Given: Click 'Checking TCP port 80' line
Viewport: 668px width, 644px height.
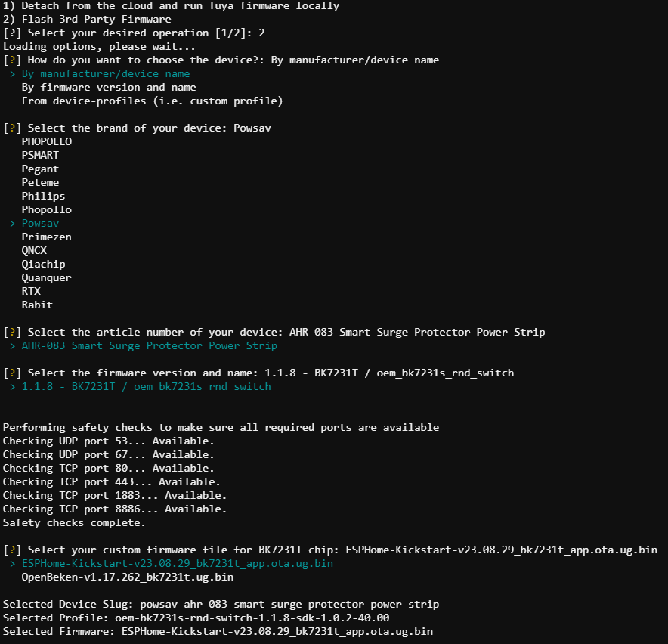Looking at the screenshot, I should tap(109, 468).
